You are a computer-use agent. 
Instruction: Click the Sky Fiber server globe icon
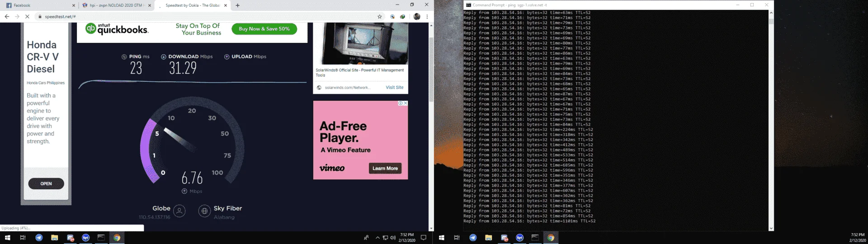point(204,211)
